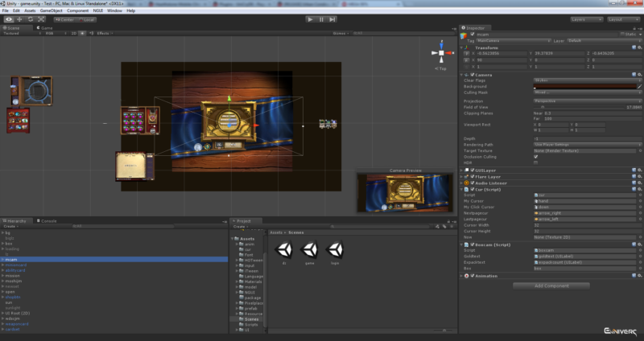Enable the HDR checkbox
644x341 pixels.
pos(535,163)
